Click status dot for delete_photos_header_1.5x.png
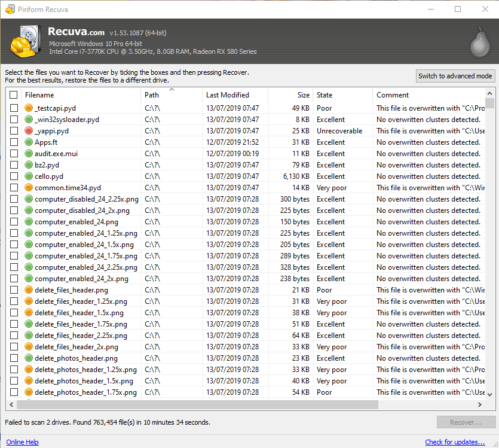499x448 pixels. 29,381
